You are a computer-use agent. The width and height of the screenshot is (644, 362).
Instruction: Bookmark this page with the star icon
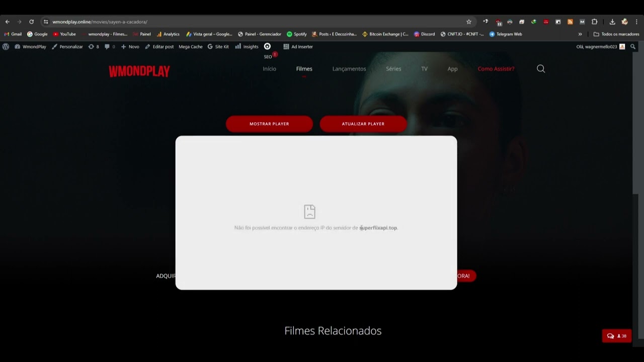(469, 22)
